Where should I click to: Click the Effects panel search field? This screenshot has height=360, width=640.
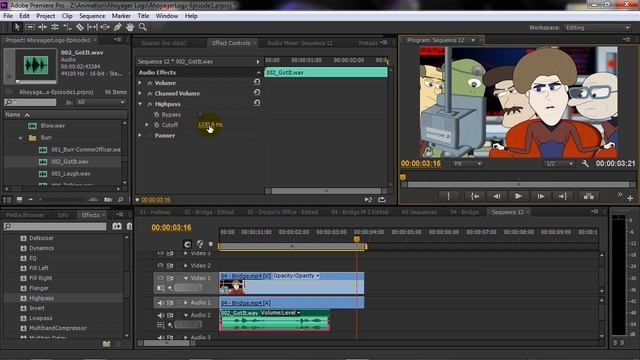[55, 226]
